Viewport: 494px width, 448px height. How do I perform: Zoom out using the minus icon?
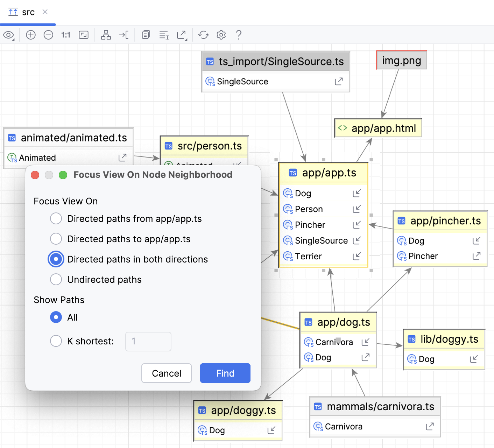click(x=48, y=35)
